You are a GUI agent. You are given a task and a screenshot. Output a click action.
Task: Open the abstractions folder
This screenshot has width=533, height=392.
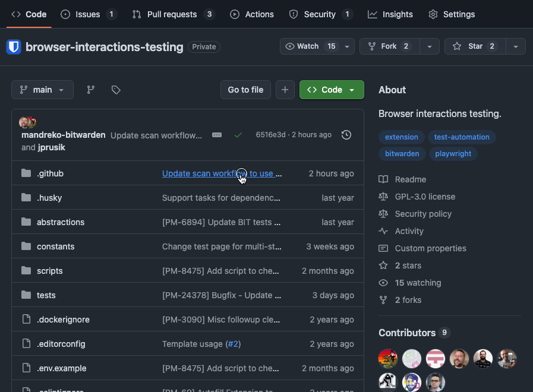pyautogui.click(x=61, y=222)
